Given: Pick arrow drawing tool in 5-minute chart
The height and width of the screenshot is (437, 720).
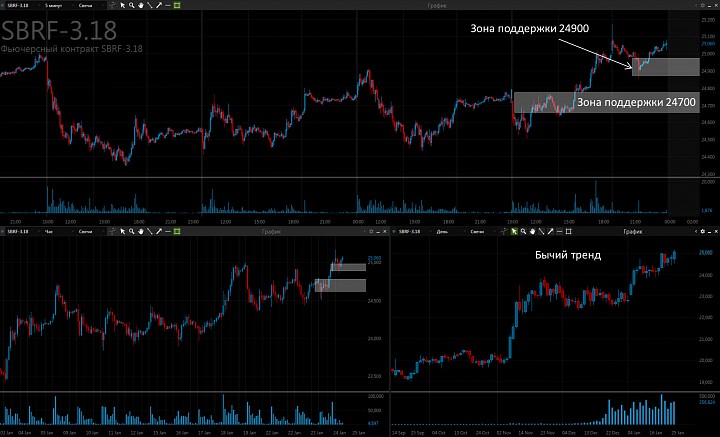Looking at the screenshot, I should point(159,6).
